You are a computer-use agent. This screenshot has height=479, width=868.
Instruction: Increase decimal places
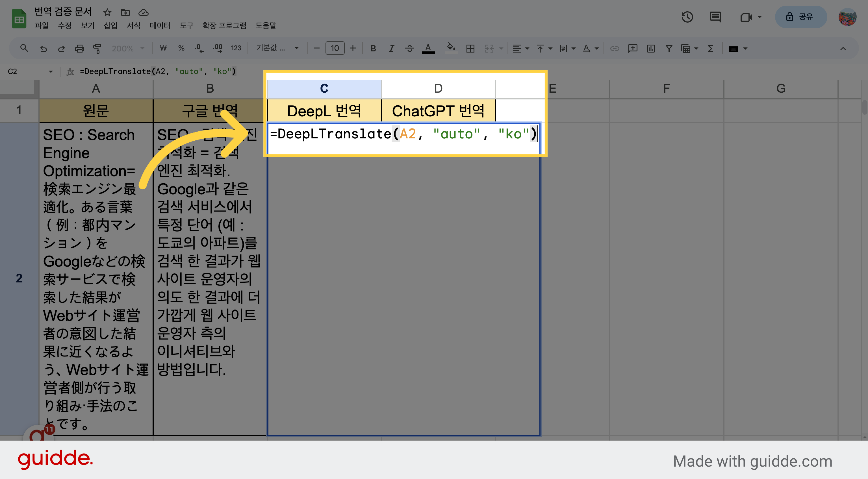[218, 49]
